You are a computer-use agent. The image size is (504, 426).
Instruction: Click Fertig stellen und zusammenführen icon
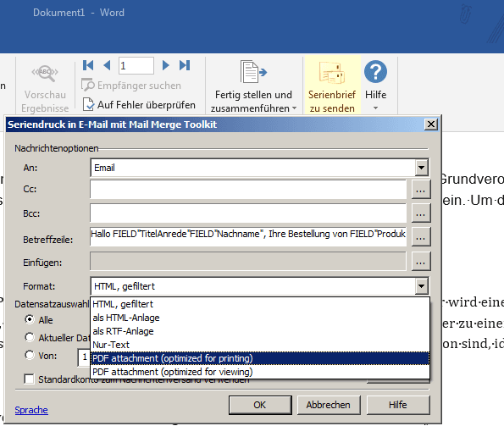253,72
